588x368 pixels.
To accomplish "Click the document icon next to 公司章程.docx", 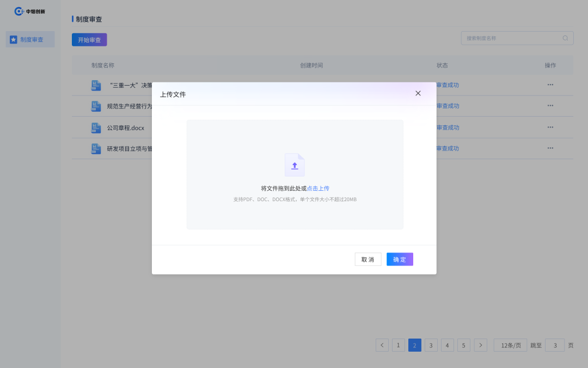I will [96, 127].
